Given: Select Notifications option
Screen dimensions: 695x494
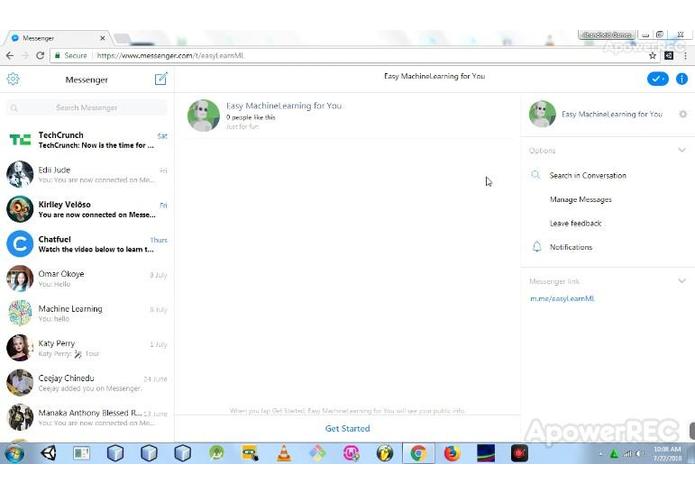Looking at the screenshot, I should click(x=571, y=247).
